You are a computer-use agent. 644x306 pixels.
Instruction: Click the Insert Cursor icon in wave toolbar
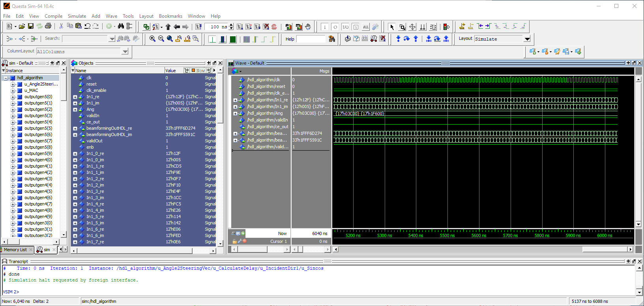pos(462,26)
